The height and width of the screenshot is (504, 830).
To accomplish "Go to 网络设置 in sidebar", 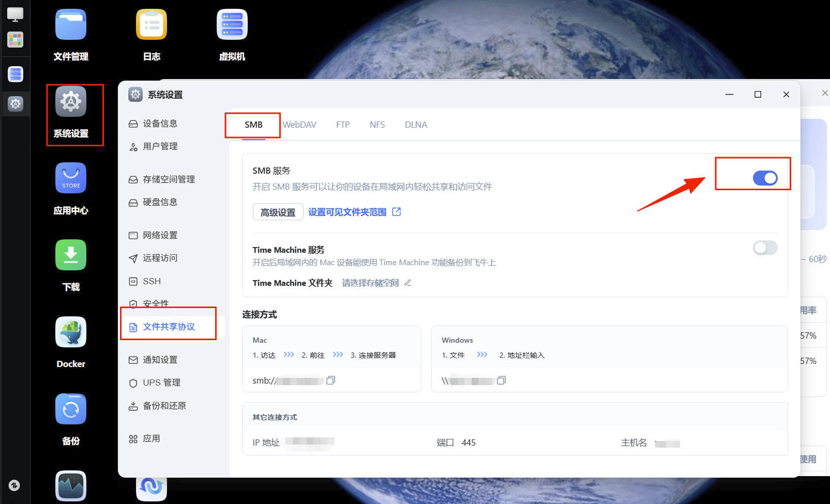I will [x=160, y=235].
